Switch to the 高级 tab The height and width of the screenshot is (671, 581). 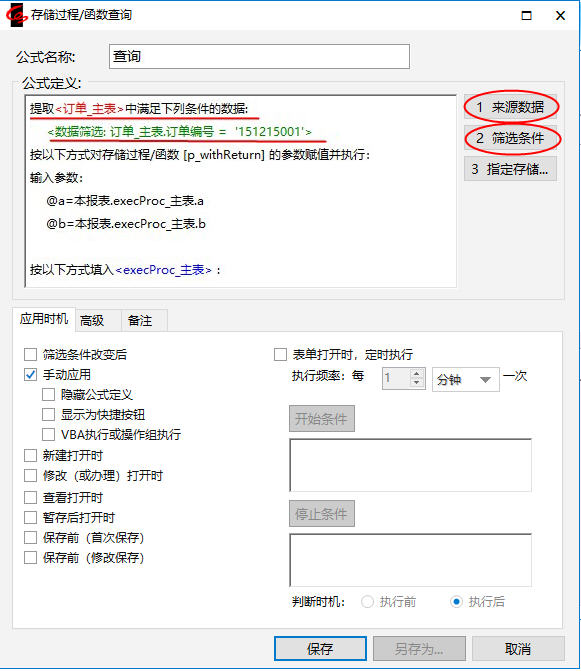click(92, 321)
